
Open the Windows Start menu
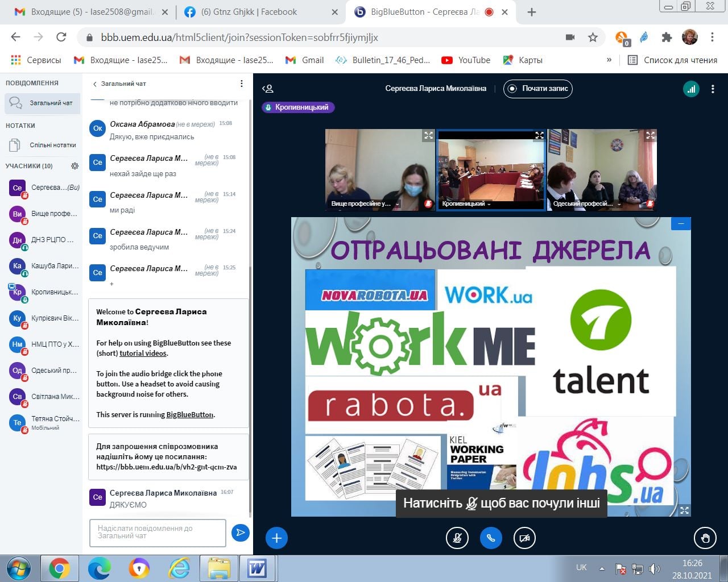coord(18,568)
